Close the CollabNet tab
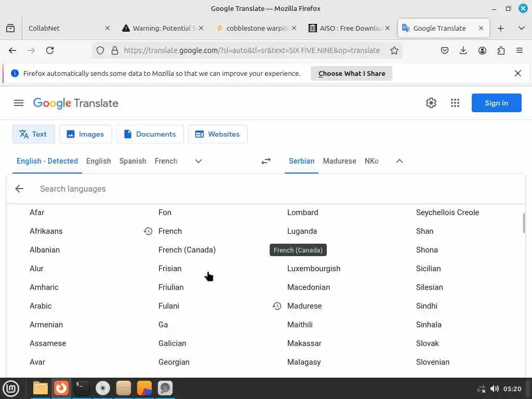The height and width of the screenshot is (399, 532). click(x=108, y=28)
